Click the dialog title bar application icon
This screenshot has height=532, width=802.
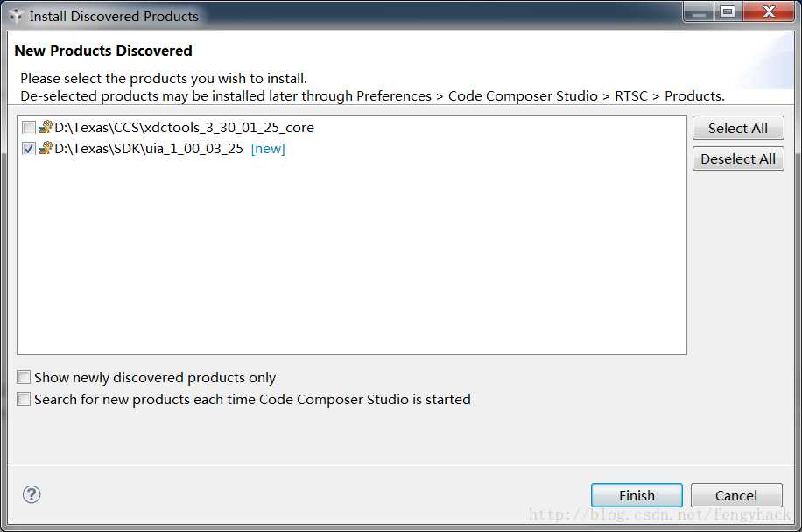point(16,16)
